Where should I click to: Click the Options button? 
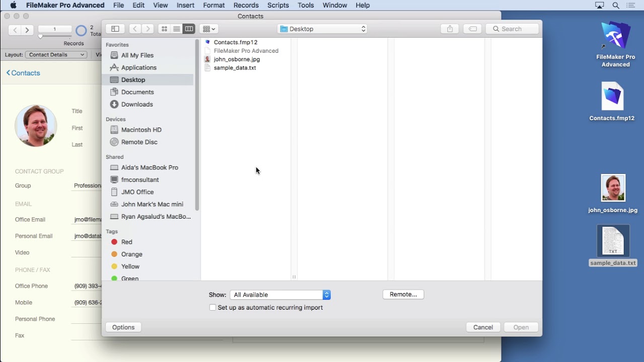click(123, 327)
